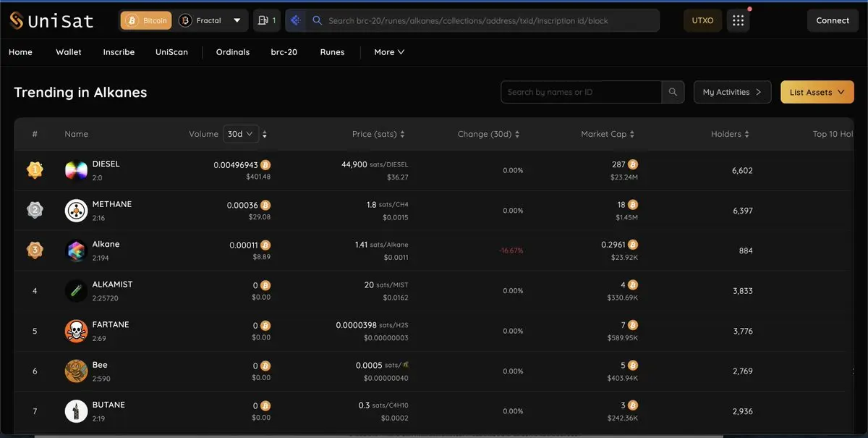868x438 pixels.
Task: Open the Alkane token name
Action: pos(106,244)
